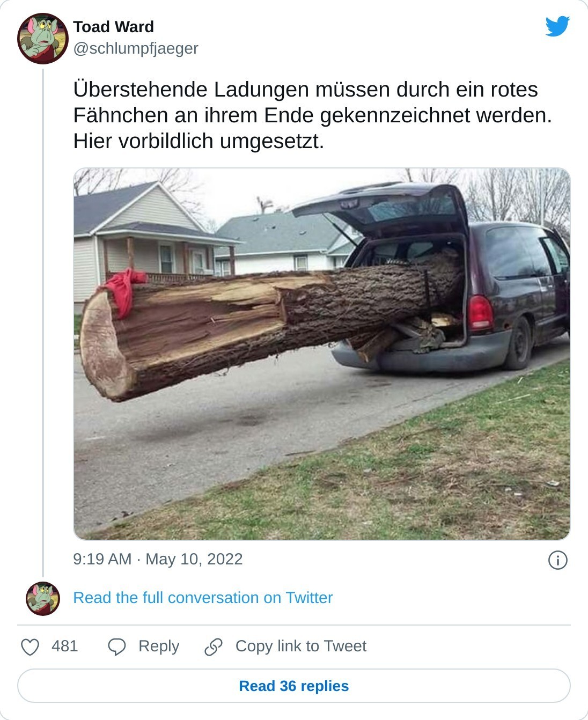588x720 pixels.
Task: Click the Toad Ward display name
Action: (x=113, y=27)
